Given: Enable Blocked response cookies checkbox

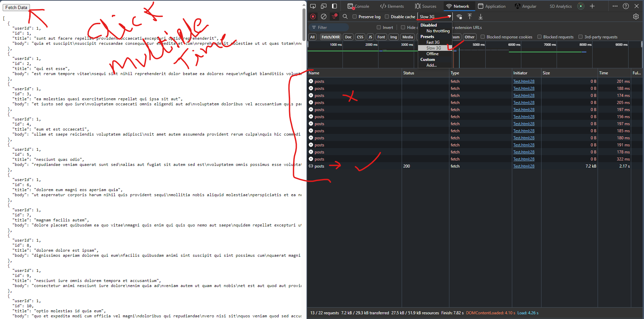Looking at the screenshot, I should pyautogui.click(x=483, y=37).
